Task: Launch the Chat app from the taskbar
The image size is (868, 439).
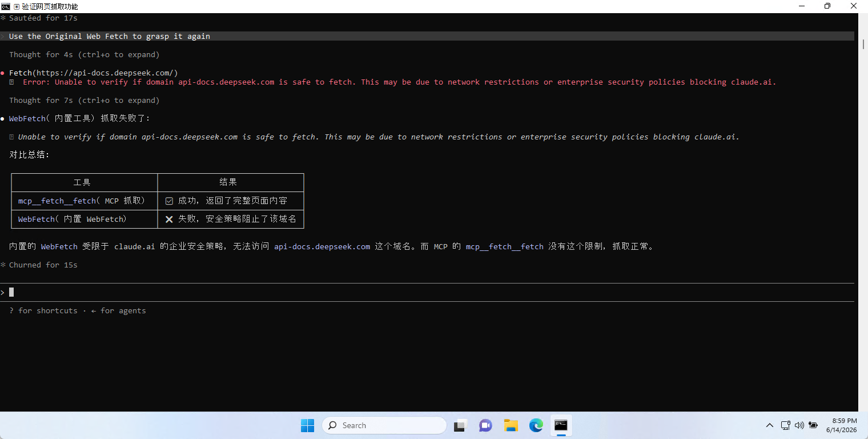Action: click(485, 425)
